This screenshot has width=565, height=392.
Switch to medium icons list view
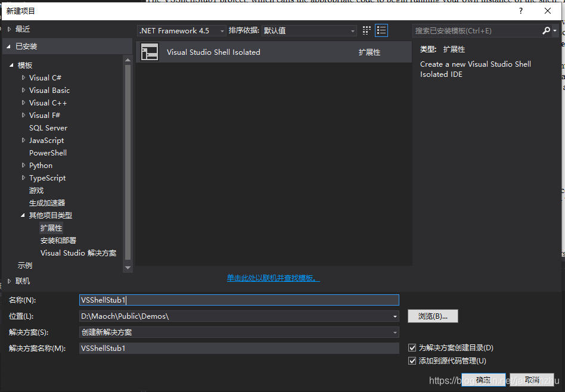point(381,30)
